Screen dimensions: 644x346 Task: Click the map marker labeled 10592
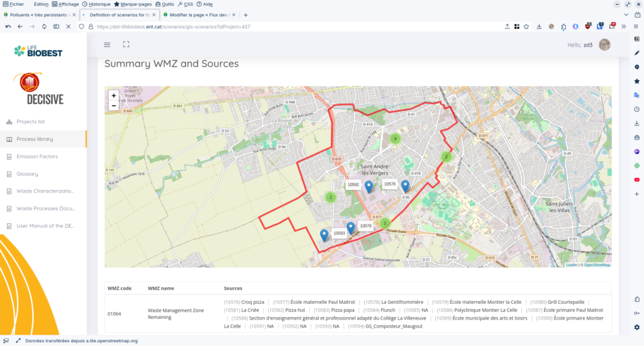click(369, 185)
